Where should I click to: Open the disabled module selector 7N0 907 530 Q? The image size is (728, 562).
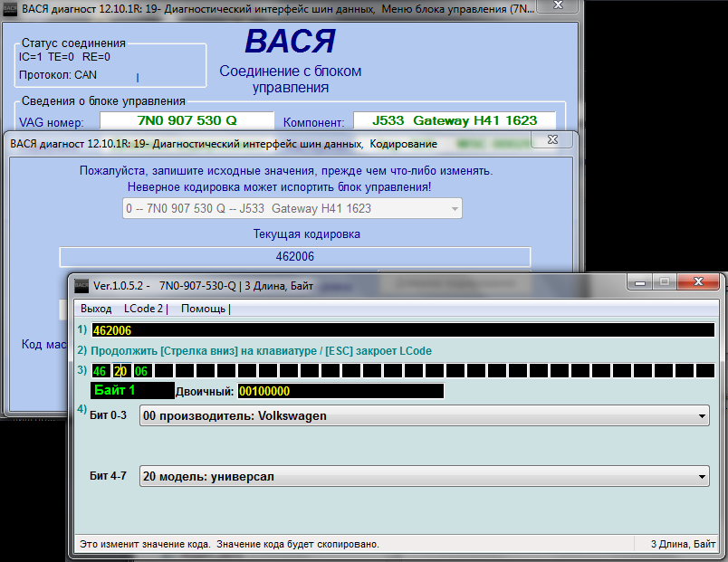[292, 208]
